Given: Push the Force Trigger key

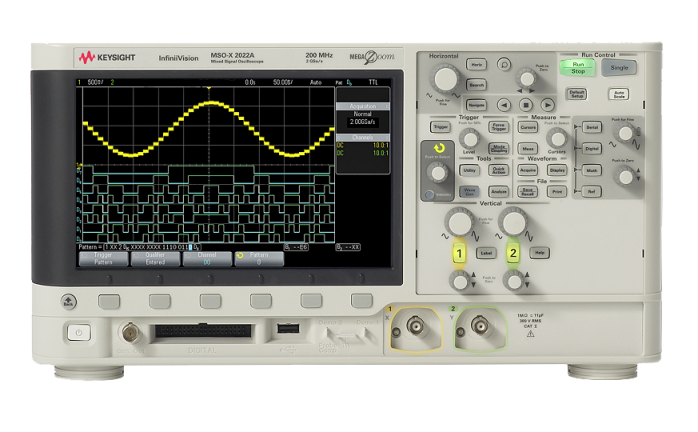Looking at the screenshot, I should (x=499, y=127).
